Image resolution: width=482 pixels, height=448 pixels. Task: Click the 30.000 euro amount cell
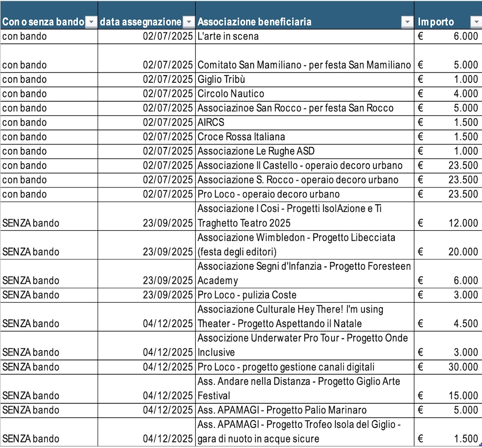tap(448, 367)
